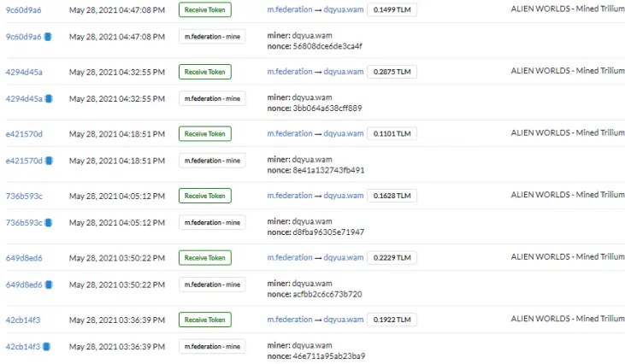The width and height of the screenshot is (625, 364).
Task: Click the chip icon next to second 42cb14f3
Action: click(x=47, y=346)
